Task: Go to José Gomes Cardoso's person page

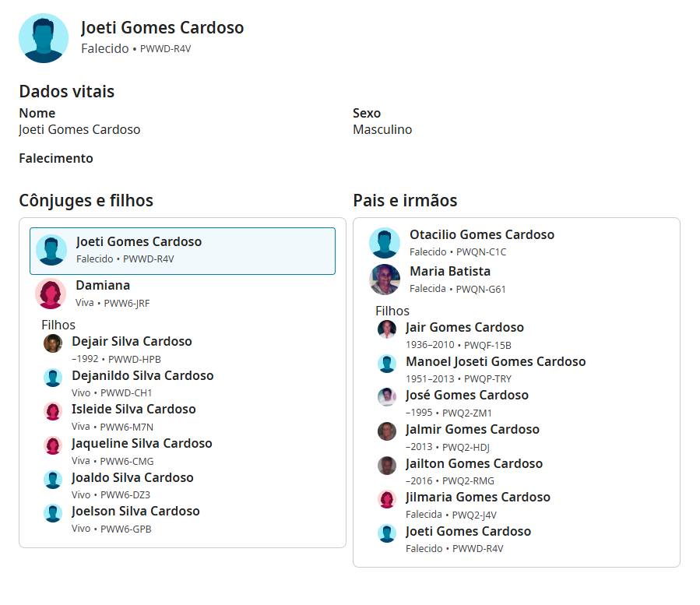Action: tap(467, 395)
